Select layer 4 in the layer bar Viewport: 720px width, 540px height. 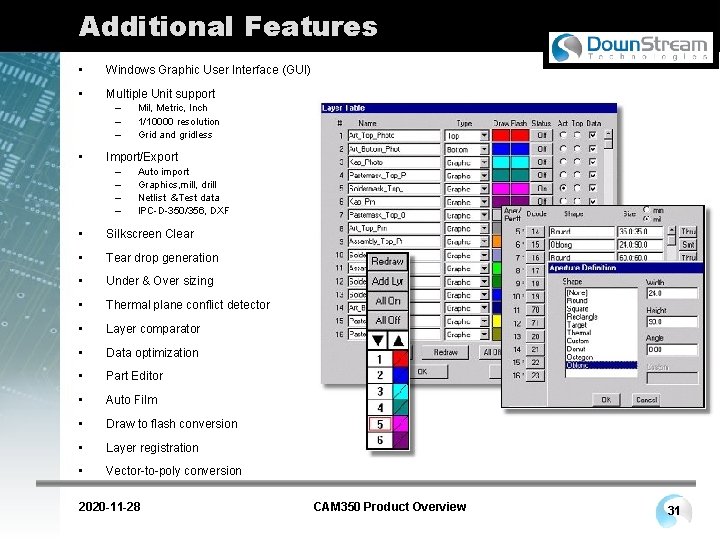coord(380,408)
